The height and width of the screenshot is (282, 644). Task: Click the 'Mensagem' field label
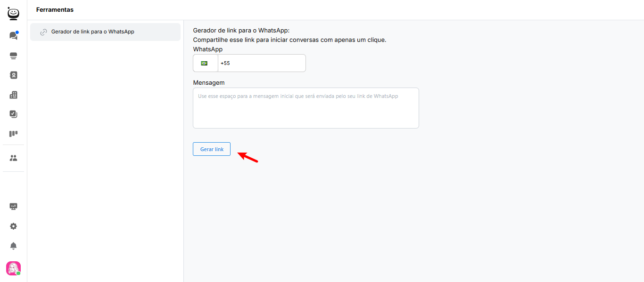[x=209, y=82]
